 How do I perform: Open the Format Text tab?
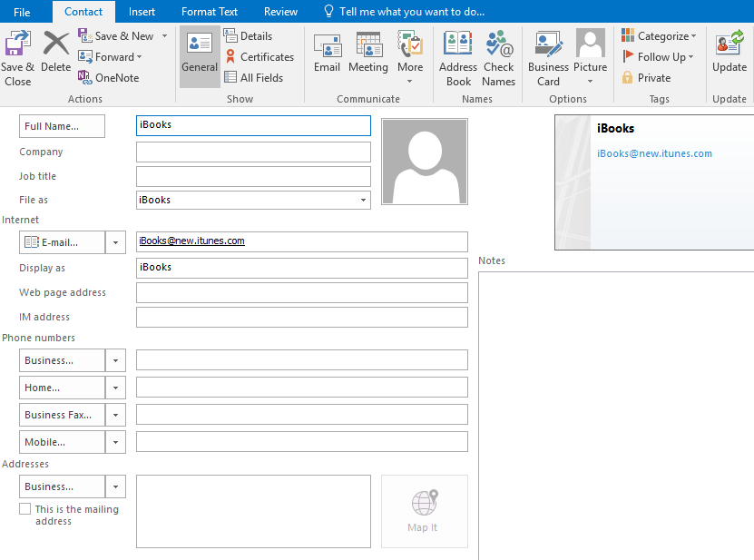[210, 12]
